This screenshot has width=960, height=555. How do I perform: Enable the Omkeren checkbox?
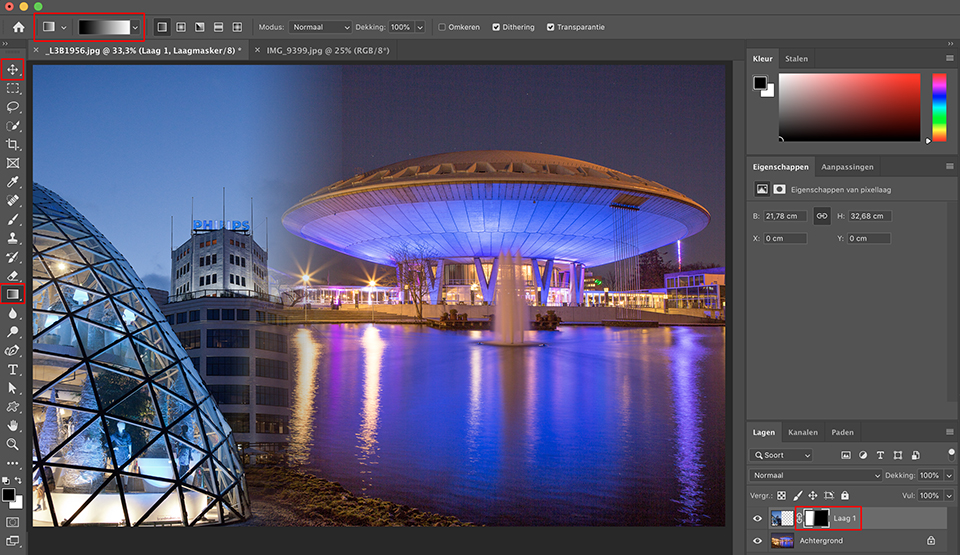(441, 27)
